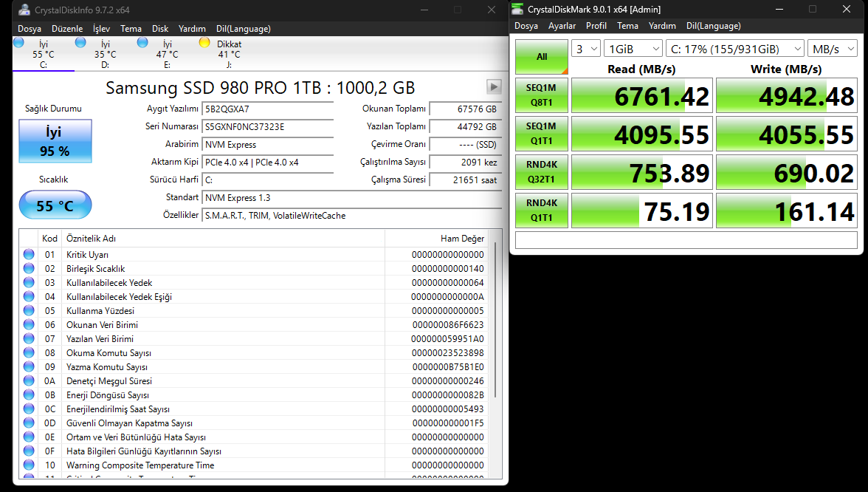The height and width of the screenshot is (492, 868).
Task: Click CrystalDiskInfo title bar app icon
Action: [24, 10]
